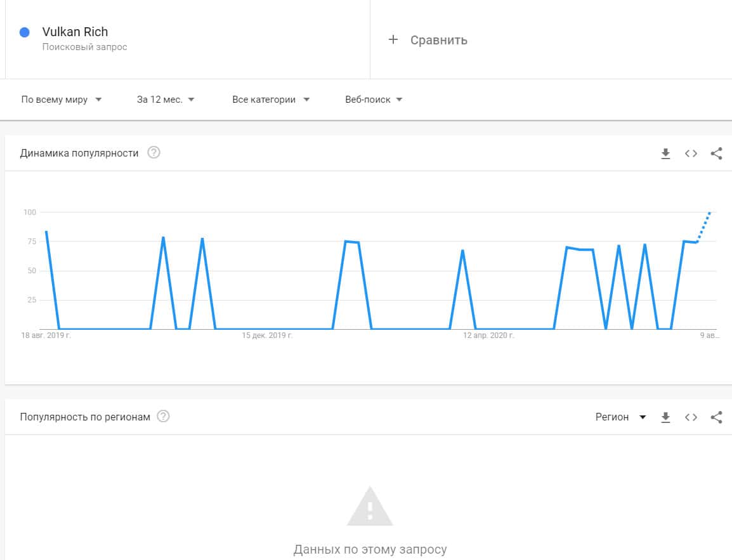Image resolution: width=732 pixels, height=560 pixels.
Task: Share the Популярность по регионам section
Action: click(716, 417)
